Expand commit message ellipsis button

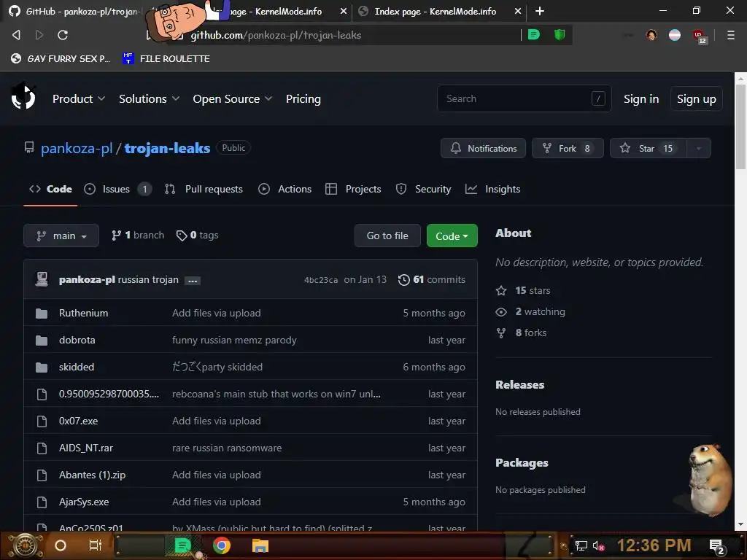coord(193,281)
